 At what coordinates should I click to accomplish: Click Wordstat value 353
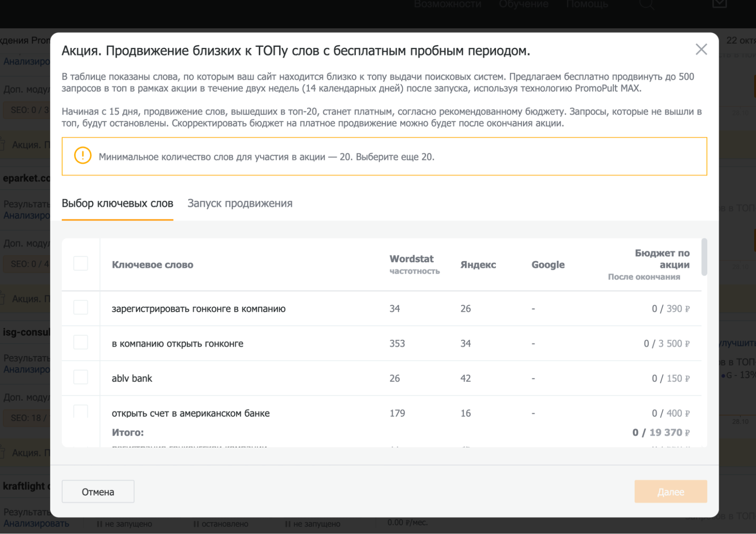[397, 344]
